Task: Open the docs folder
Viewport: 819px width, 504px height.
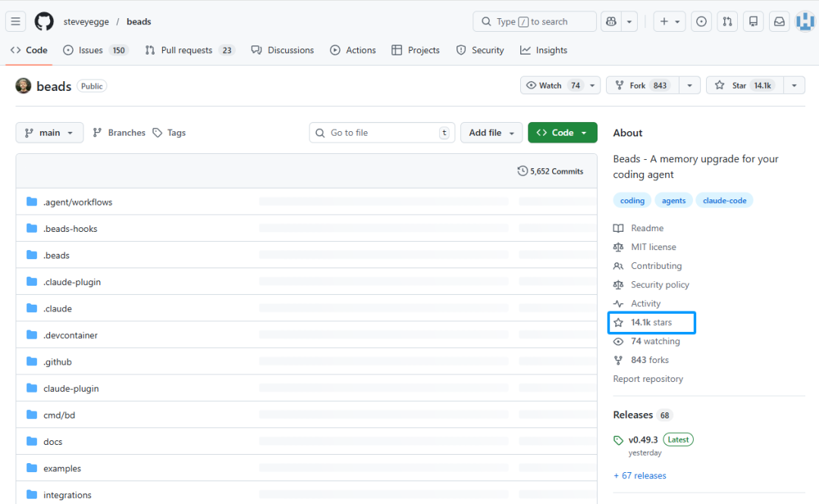Action: coord(53,442)
